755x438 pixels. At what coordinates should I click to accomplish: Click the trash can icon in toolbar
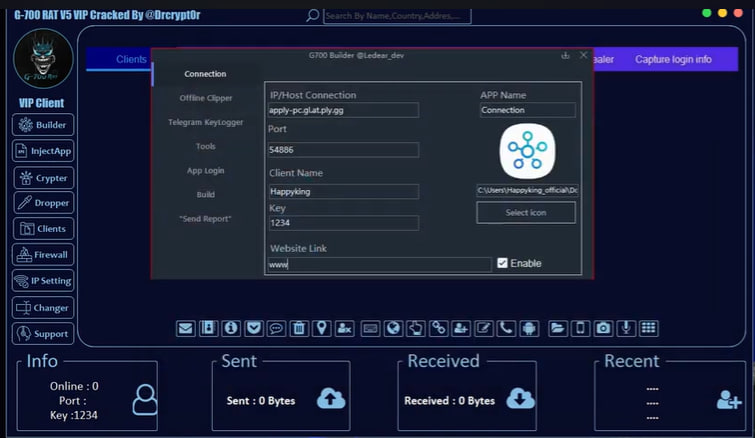pyautogui.click(x=299, y=328)
